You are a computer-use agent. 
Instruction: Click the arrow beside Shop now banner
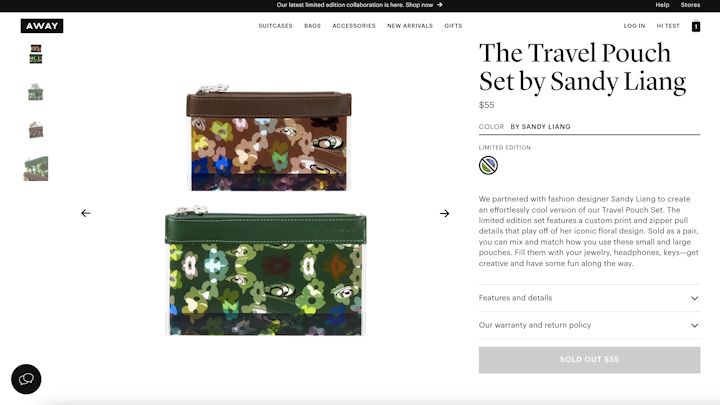pyautogui.click(x=439, y=5)
